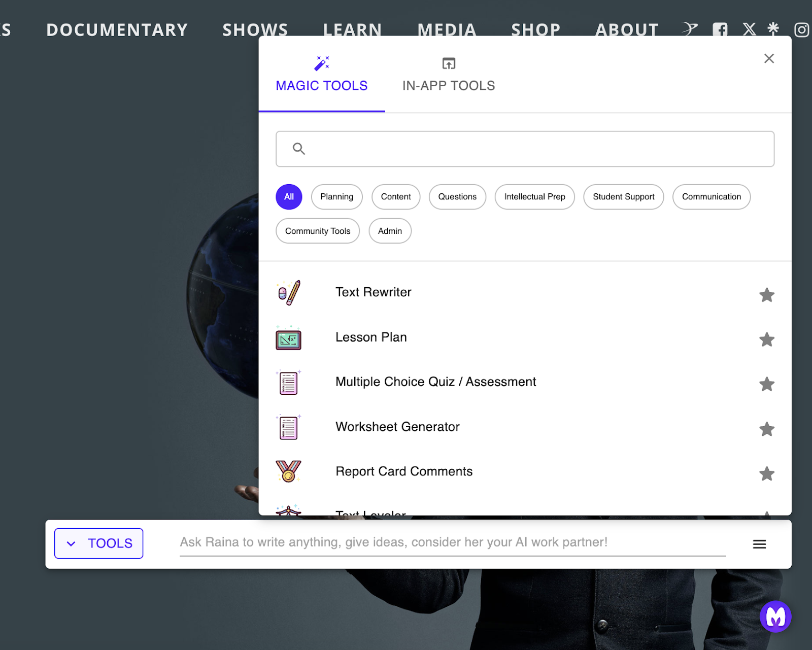Apply the Student Support filter

623,197
